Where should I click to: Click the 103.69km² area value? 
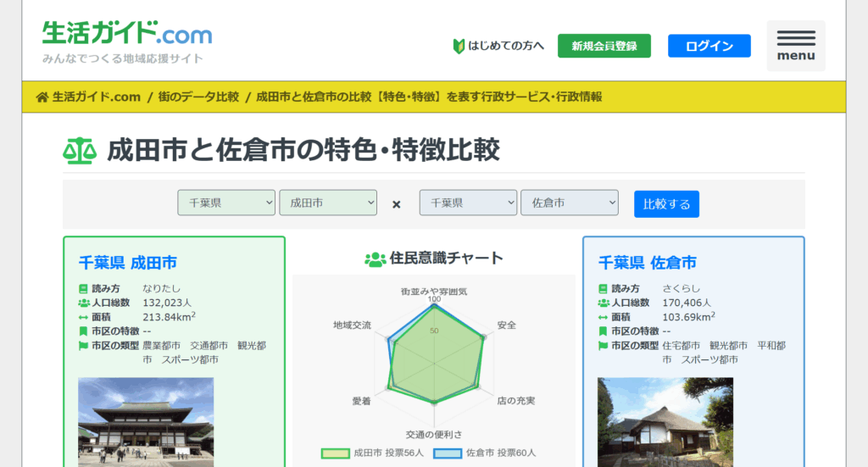(688, 317)
